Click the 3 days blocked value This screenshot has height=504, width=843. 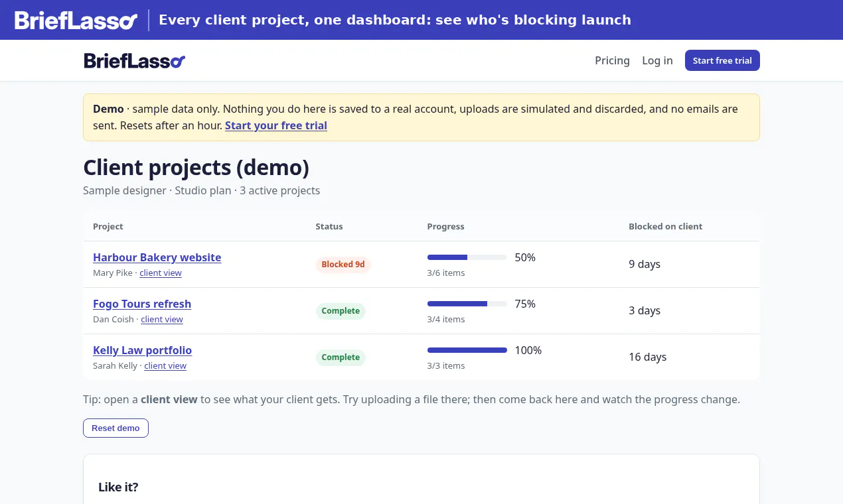pyautogui.click(x=645, y=310)
